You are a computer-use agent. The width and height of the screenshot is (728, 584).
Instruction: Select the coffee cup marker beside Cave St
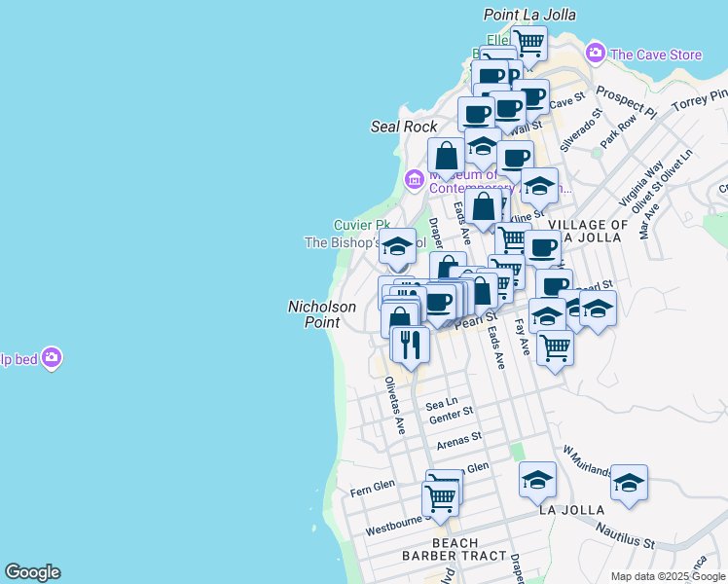tap(531, 99)
